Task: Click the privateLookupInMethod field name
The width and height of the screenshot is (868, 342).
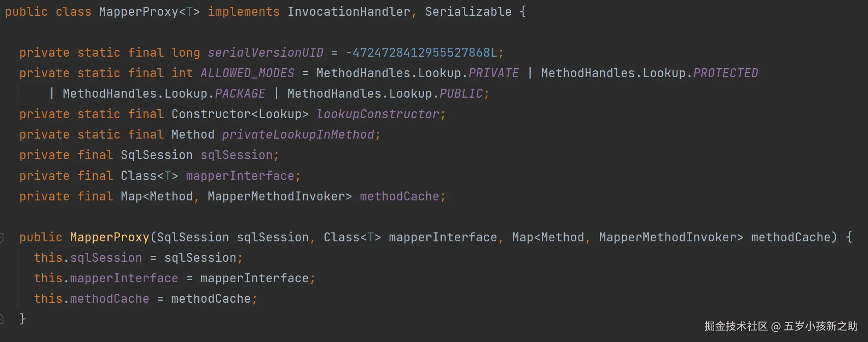Action: coord(298,135)
